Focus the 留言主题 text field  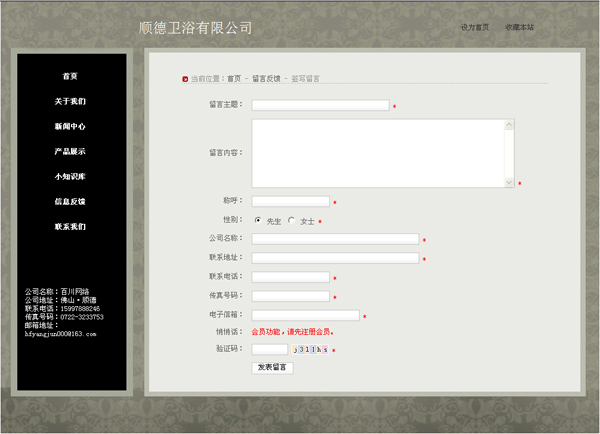[x=320, y=105]
